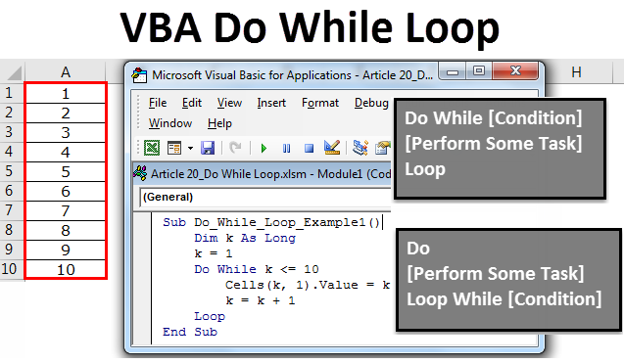Click the 'Cells(k, 1).Value = k' line

[308, 285]
